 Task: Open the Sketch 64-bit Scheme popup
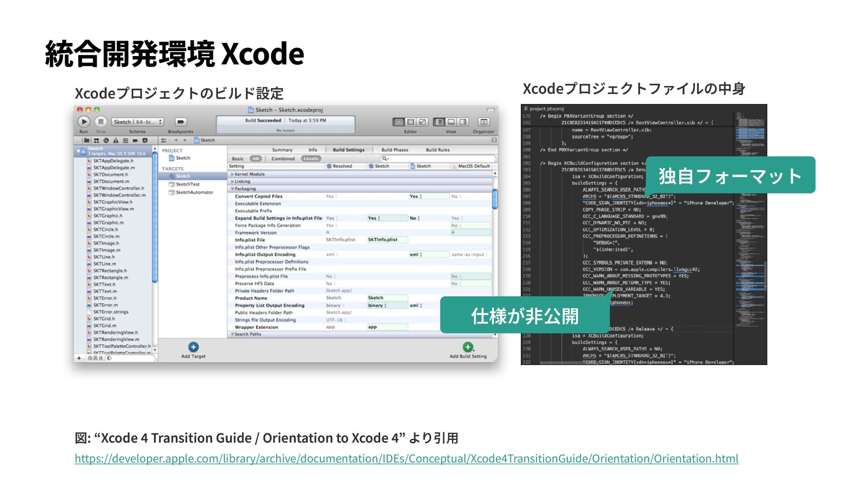pyautogui.click(x=137, y=122)
